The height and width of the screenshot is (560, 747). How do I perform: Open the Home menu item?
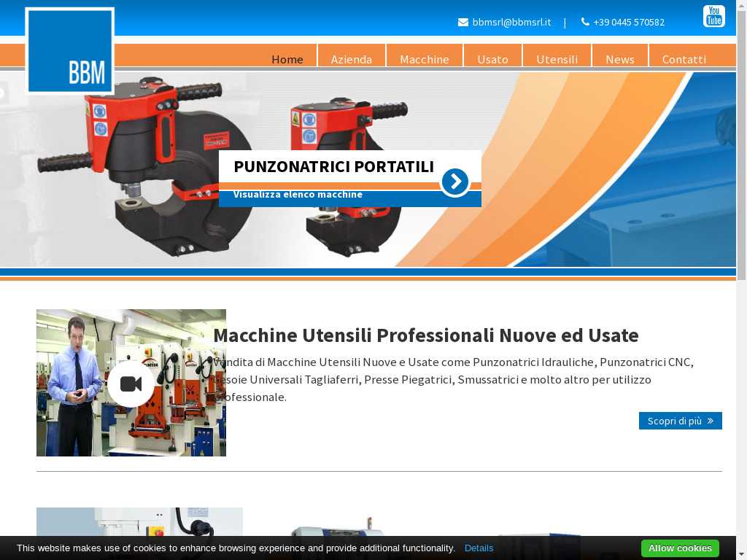click(287, 59)
